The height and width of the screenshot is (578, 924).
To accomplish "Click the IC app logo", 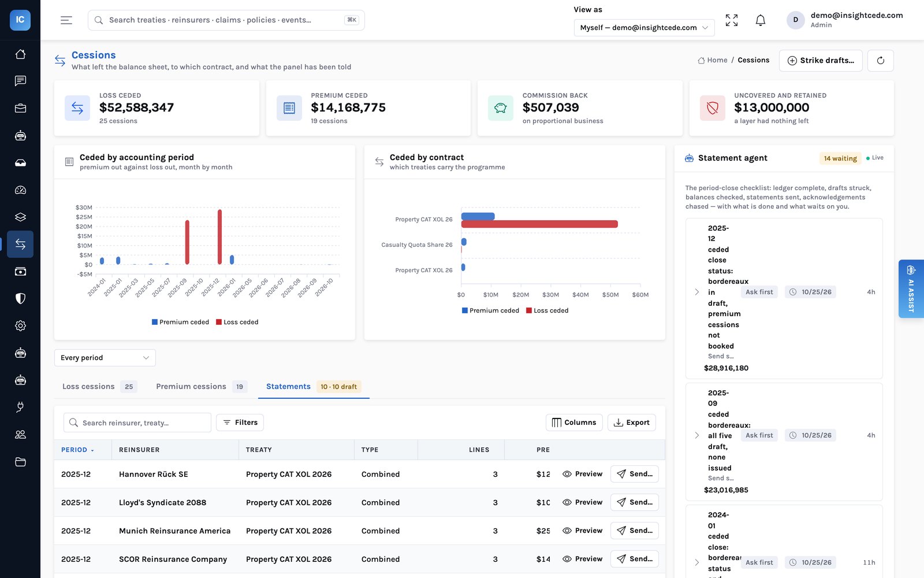I will point(20,20).
